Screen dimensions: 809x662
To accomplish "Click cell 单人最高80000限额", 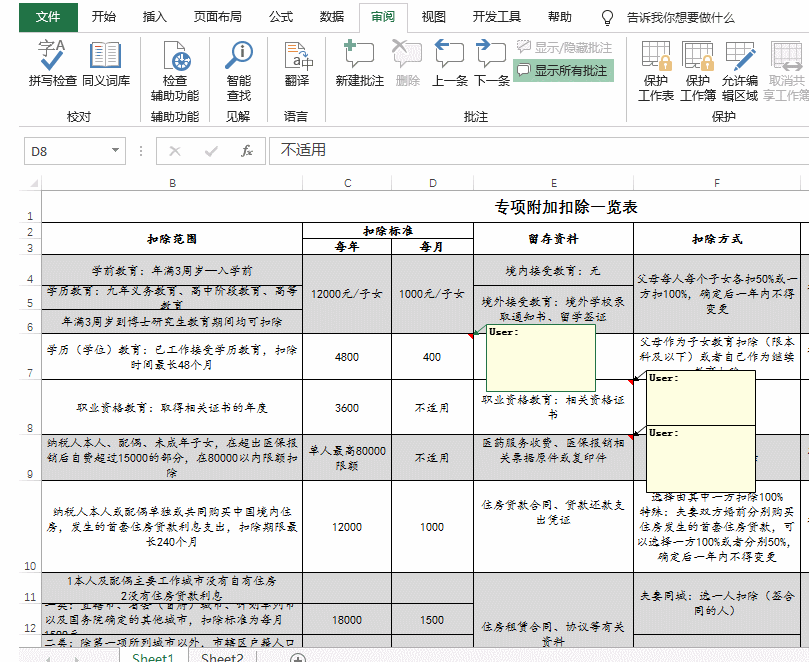I will click(347, 458).
